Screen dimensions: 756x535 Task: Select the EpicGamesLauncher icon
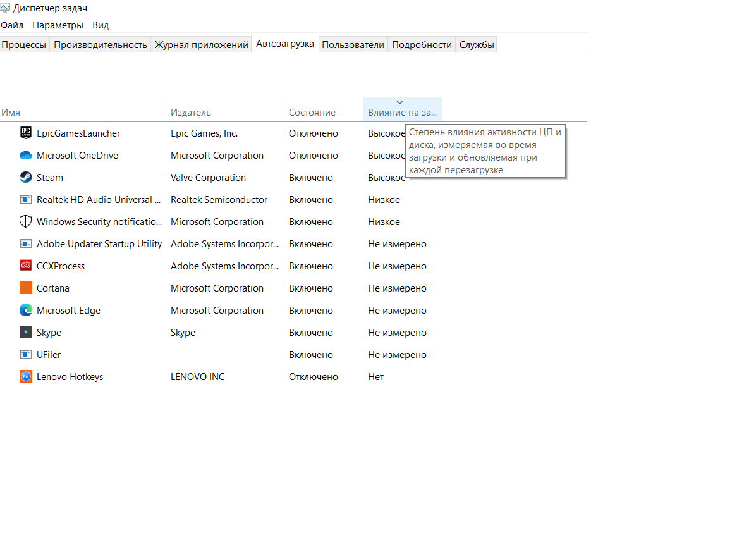[x=25, y=133]
